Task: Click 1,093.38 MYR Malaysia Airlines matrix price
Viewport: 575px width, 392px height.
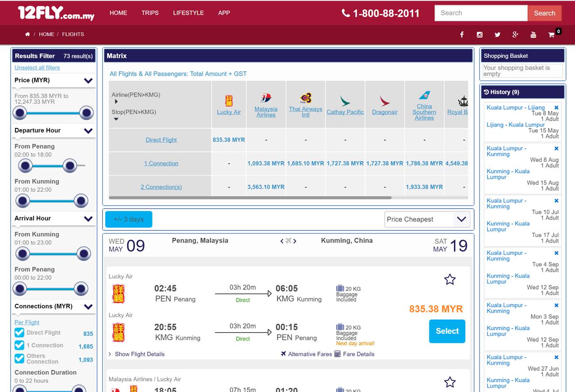Action: tap(266, 163)
